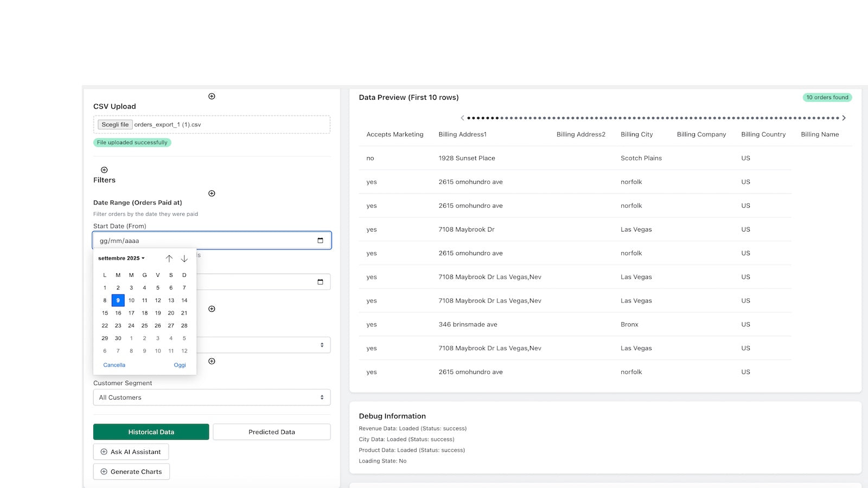Click the plus icon on Generate Charts
Image resolution: width=868 pixels, height=488 pixels.
103,471
